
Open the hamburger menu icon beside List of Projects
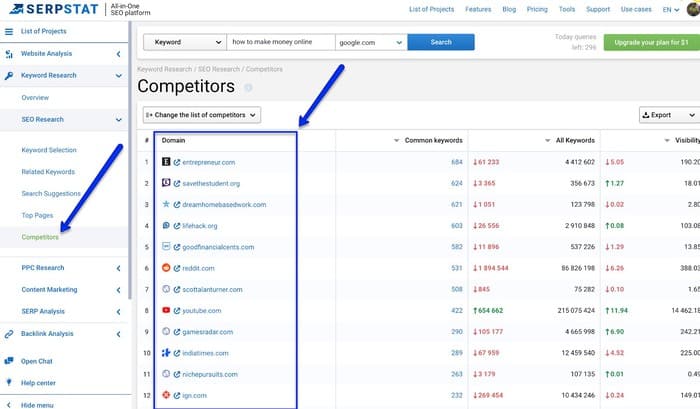click(9, 32)
